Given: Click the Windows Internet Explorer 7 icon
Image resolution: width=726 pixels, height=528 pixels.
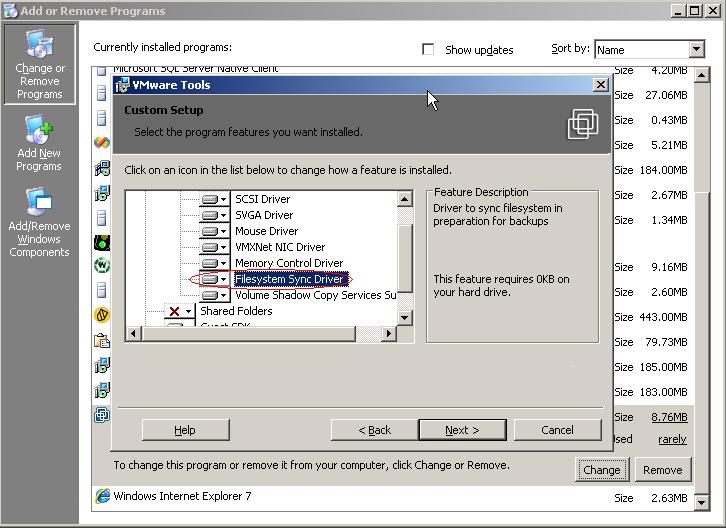Looking at the screenshot, I should click(x=102, y=496).
